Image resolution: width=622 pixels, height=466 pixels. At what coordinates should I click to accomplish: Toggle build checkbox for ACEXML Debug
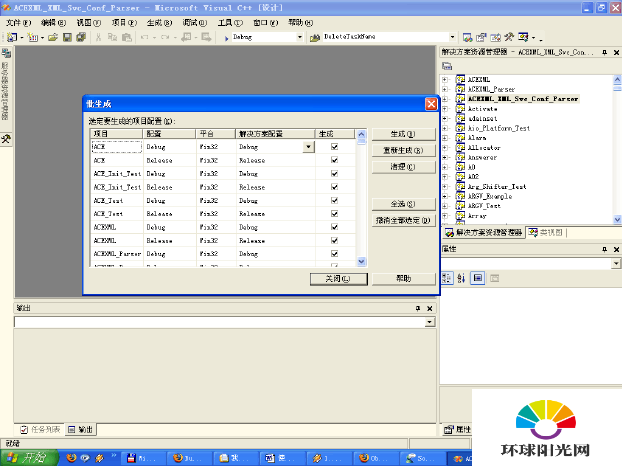point(334,227)
